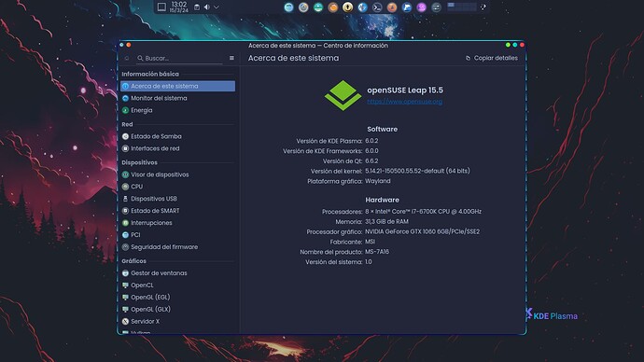The image size is (644, 362).
Task: Click the Intel Core i7-6700K processor text
Action: pyautogui.click(x=423, y=212)
